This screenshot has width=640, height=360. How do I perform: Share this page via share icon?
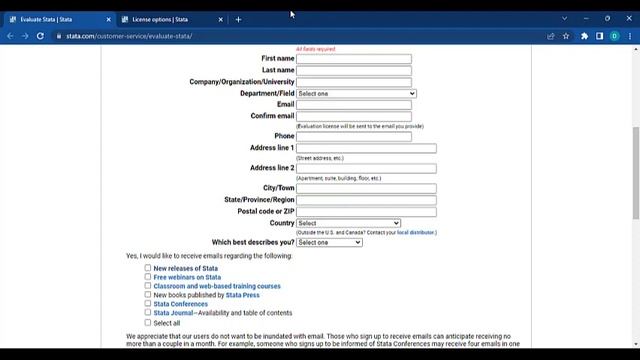tap(551, 36)
